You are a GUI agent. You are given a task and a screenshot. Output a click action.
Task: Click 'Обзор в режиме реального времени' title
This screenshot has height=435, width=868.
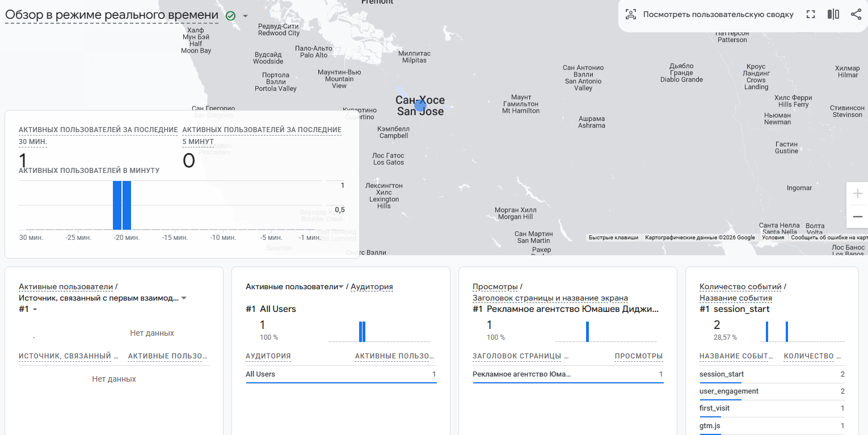pos(112,15)
